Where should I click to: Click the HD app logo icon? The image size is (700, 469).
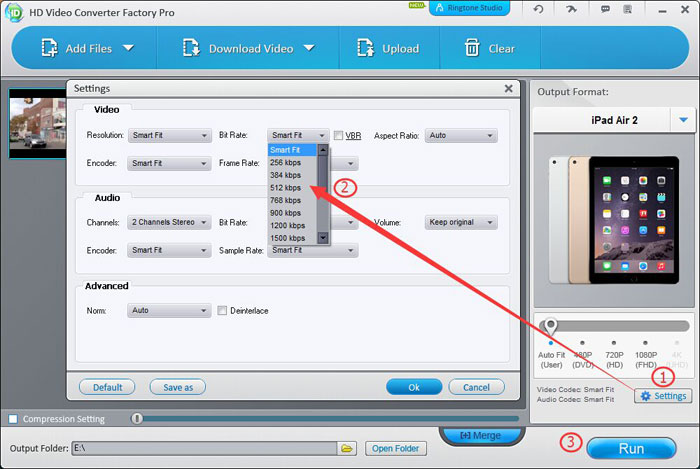coord(14,12)
